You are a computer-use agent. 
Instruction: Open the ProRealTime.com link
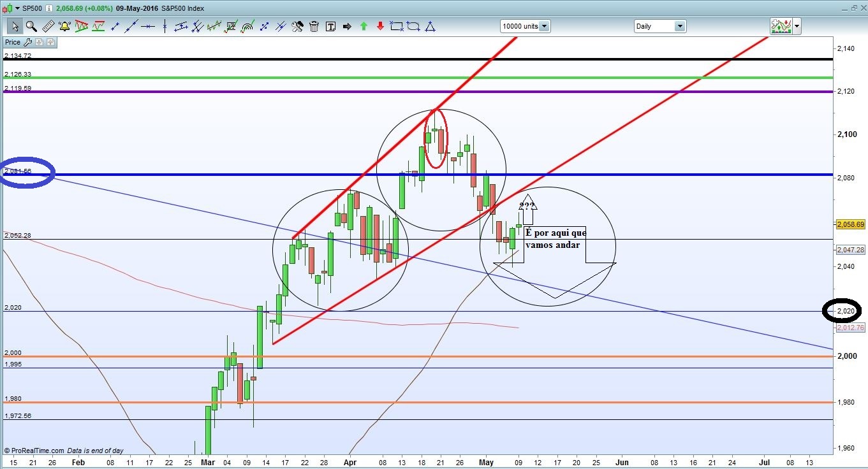pyautogui.click(x=34, y=451)
